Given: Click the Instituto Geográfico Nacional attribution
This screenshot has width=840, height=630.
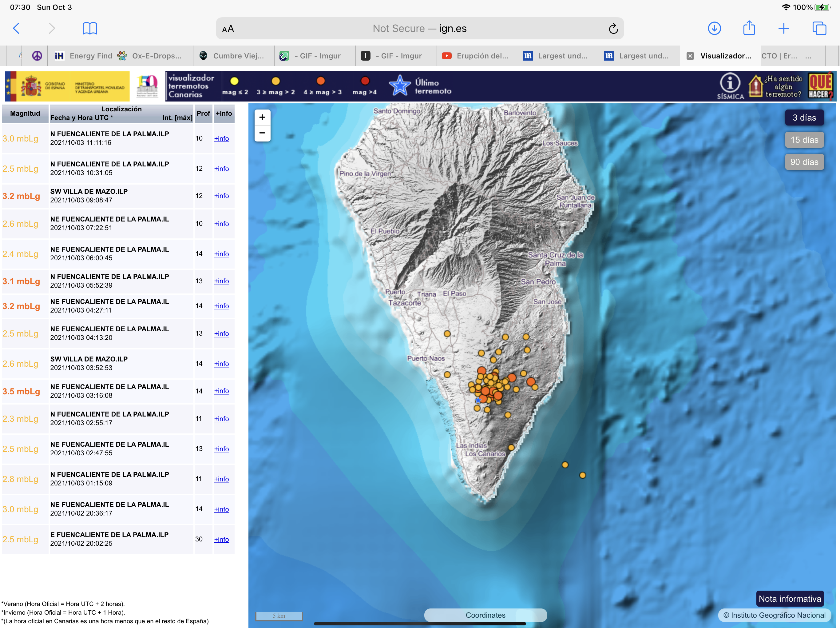Looking at the screenshot, I should pos(775,615).
